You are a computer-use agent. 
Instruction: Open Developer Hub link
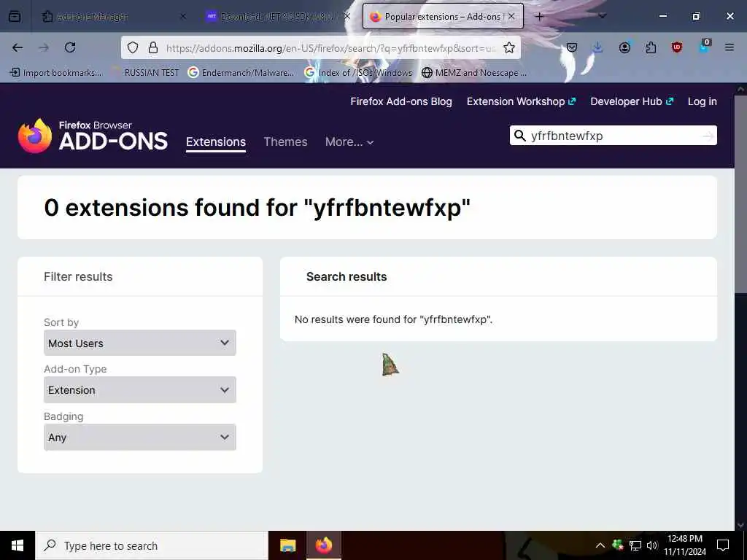click(x=632, y=101)
